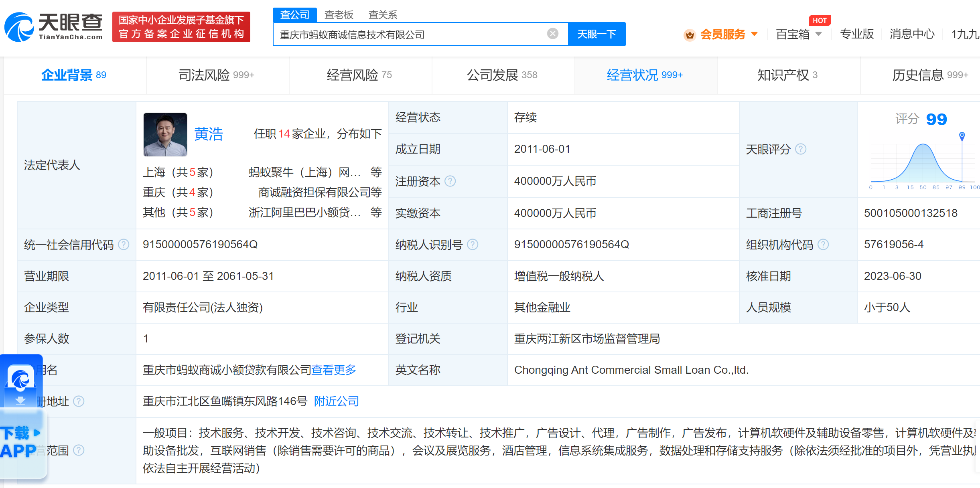This screenshot has width=980, height=488.
Task: Click the 成立日期 value 2011-06-01
Action: coord(542,149)
